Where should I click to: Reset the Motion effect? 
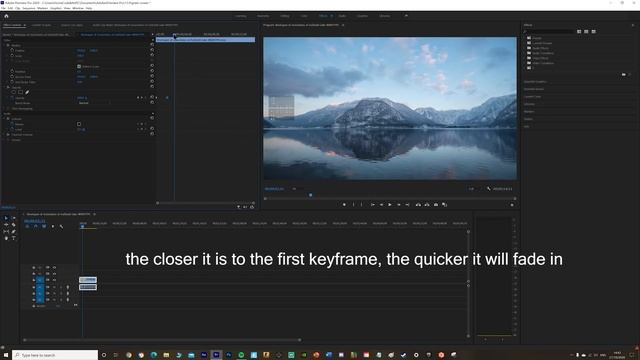pyautogui.click(x=152, y=45)
